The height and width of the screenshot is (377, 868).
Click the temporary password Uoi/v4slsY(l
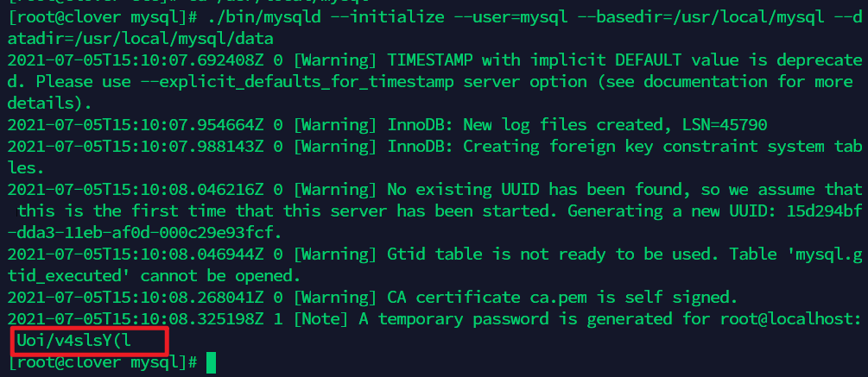point(73,341)
